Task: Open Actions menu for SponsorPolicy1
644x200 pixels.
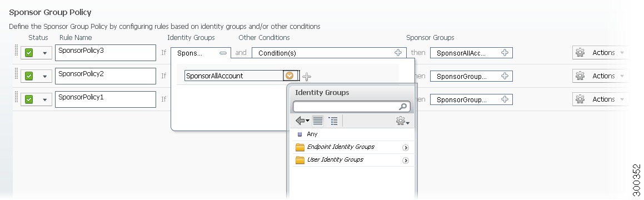Action: (600, 99)
